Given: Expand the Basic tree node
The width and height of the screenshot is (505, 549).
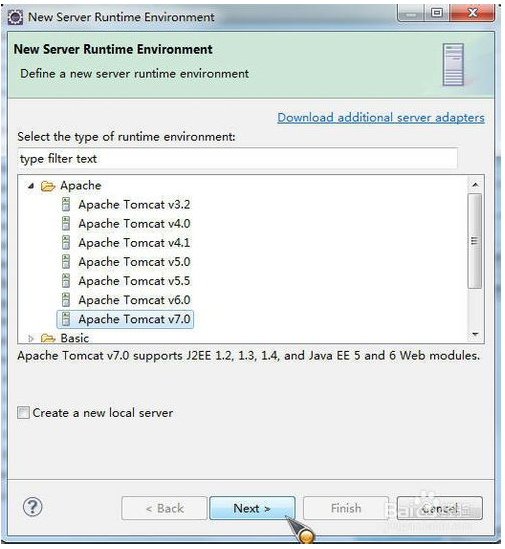Looking at the screenshot, I should click(x=31, y=339).
